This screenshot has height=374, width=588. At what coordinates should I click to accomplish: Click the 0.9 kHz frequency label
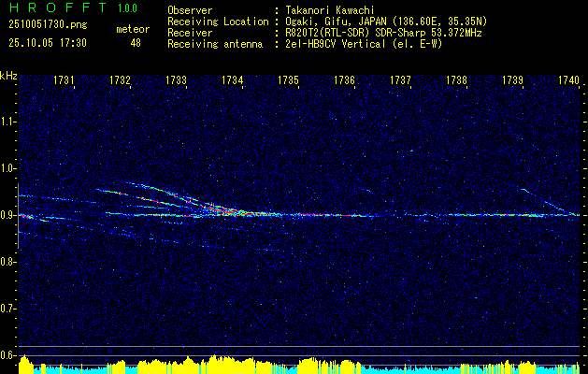tap(8, 215)
